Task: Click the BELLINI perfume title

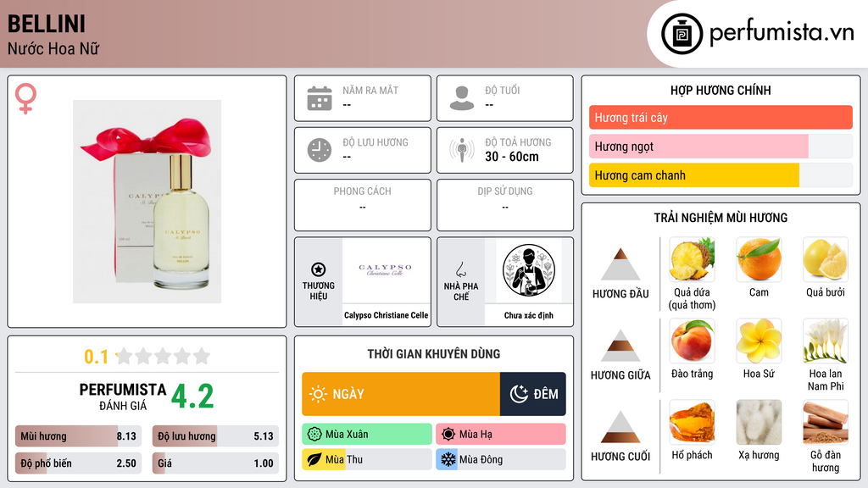Action: (47, 24)
